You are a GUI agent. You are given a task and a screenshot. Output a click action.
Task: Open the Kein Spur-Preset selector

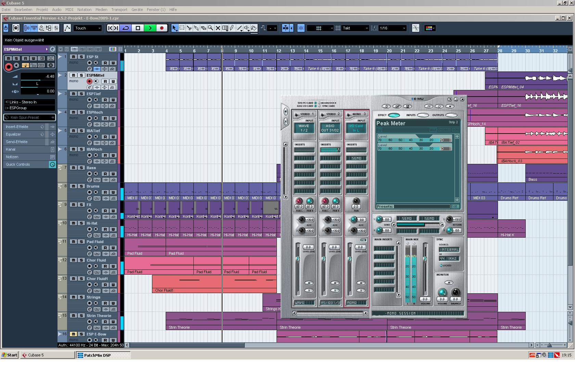tap(29, 117)
